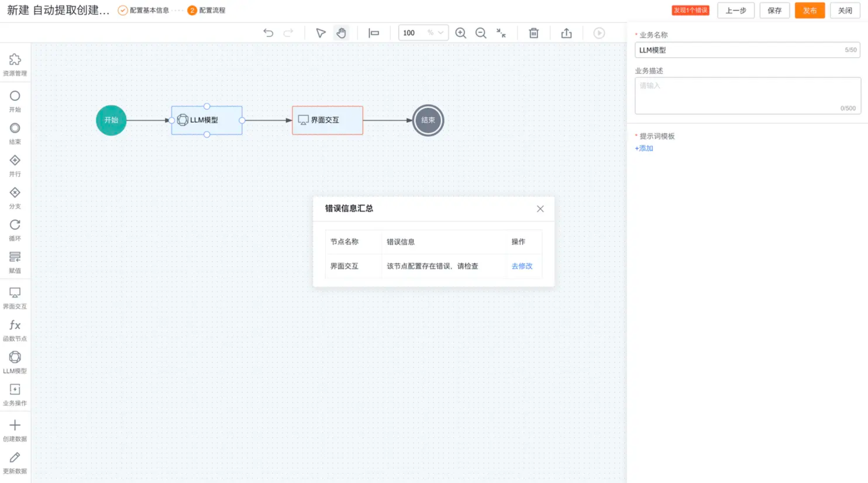Open the zoom percentage dropdown
Screen dimensions: 868x483
coord(440,33)
